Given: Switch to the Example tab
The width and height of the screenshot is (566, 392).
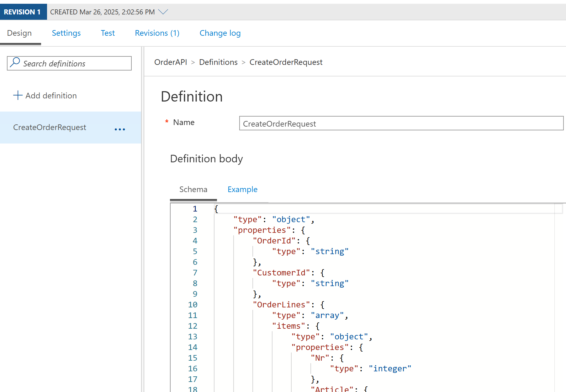Looking at the screenshot, I should [x=242, y=190].
